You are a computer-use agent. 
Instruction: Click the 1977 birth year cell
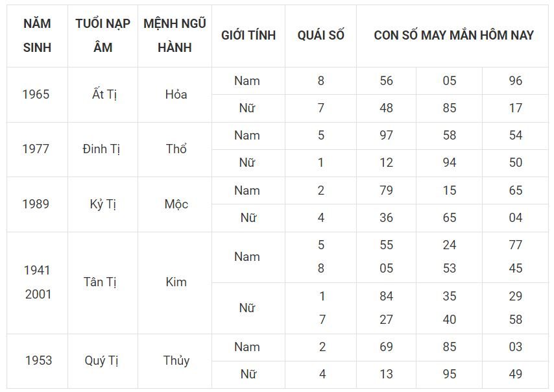[37, 149]
